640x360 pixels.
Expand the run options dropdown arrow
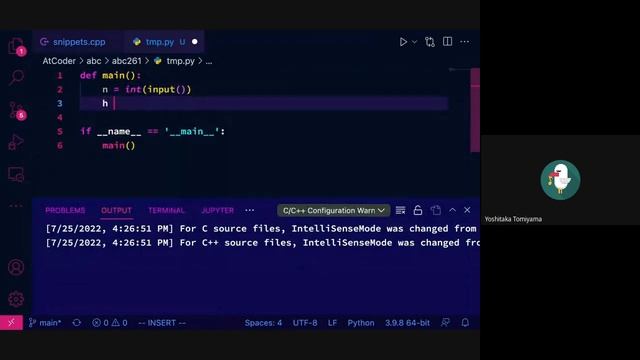click(x=414, y=42)
